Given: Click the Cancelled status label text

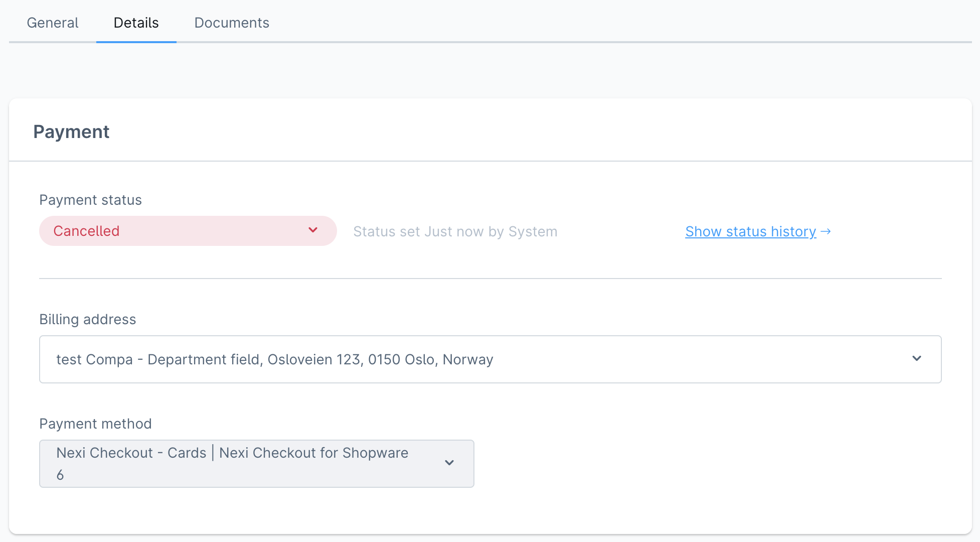Looking at the screenshot, I should tap(86, 231).
